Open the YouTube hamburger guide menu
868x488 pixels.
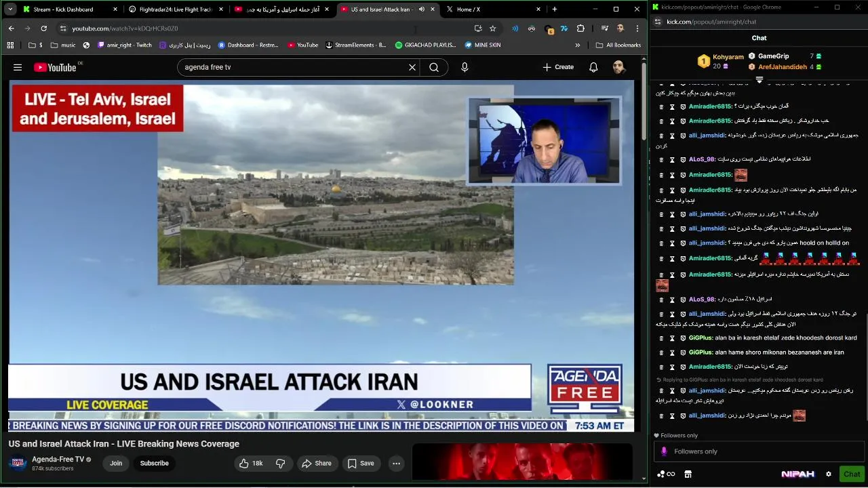[x=18, y=67]
